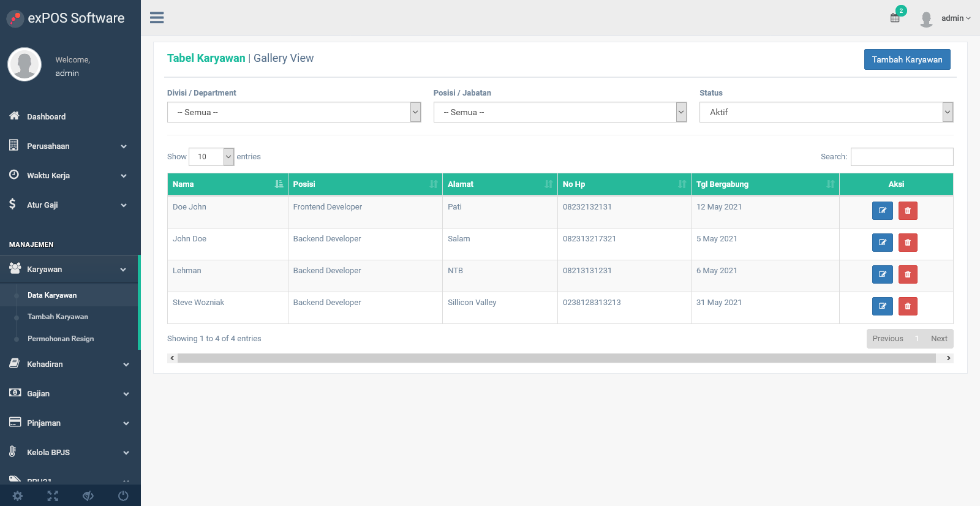Log out using the power icon
Screen dimensions: 980x506
(x=123, y=496)
